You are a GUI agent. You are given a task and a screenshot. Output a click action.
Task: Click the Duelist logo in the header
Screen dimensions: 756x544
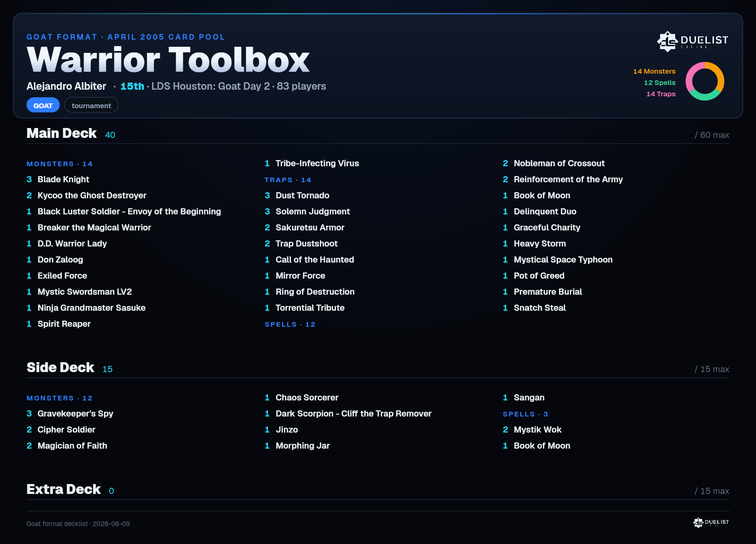pyautogui.click(x=692, y=42)
